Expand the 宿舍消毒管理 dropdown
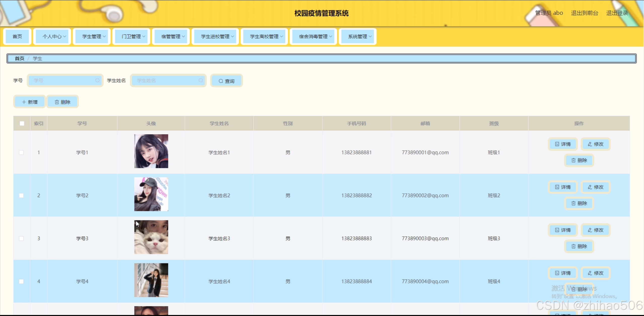Image resolution: width=644 pixels, height=316 pixels. (x=313, y=37)
